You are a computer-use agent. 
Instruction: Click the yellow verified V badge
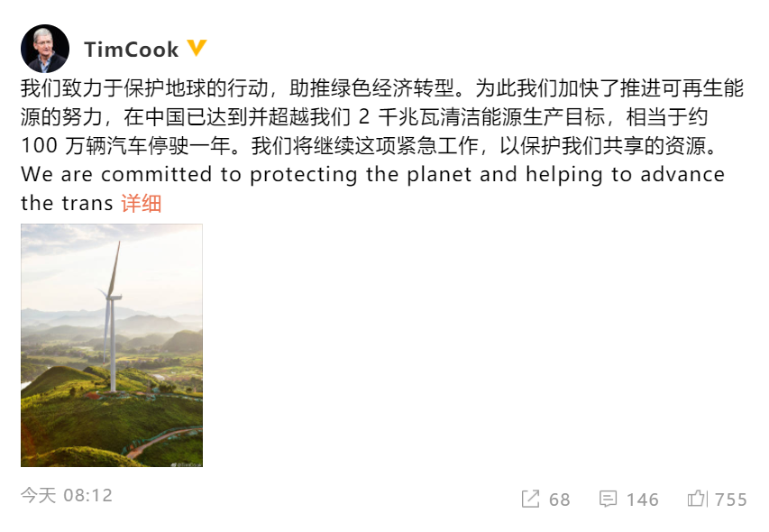click(197, 48)
